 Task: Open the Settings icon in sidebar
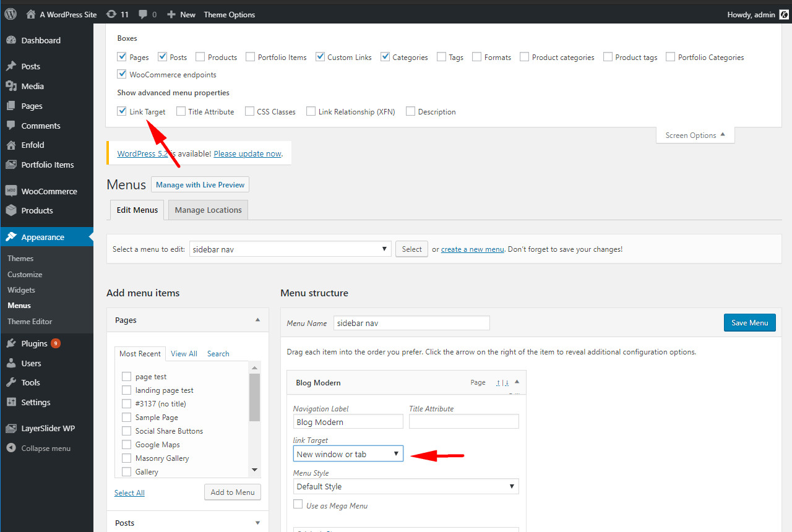[x=11, y=402]
